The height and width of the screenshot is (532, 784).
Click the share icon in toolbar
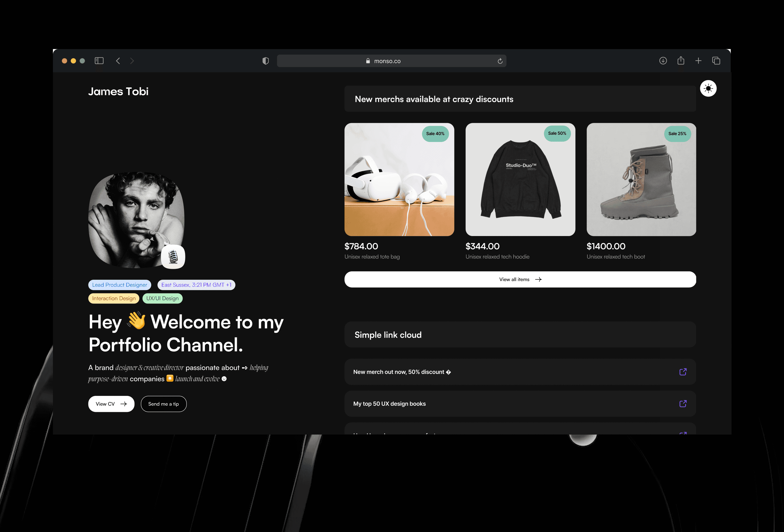[681, 61]
